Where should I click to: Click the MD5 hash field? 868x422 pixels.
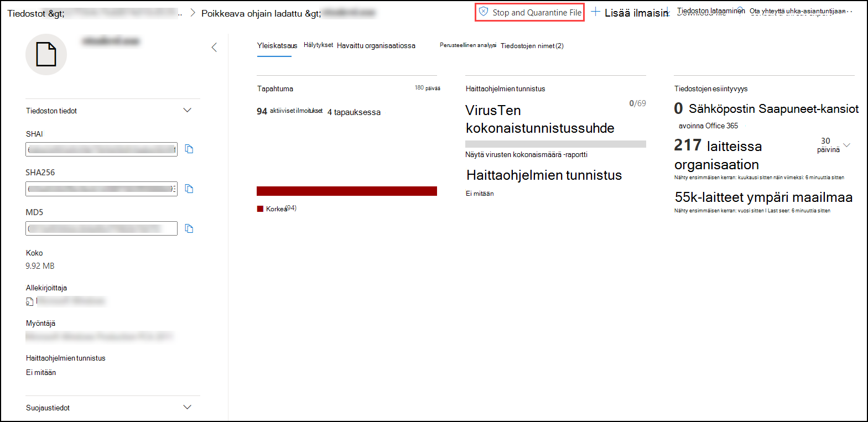(x=101, y=228)
